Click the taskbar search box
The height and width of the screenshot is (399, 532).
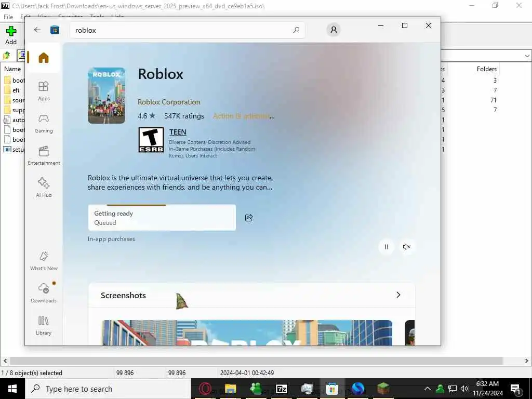(x=108, y=389)
